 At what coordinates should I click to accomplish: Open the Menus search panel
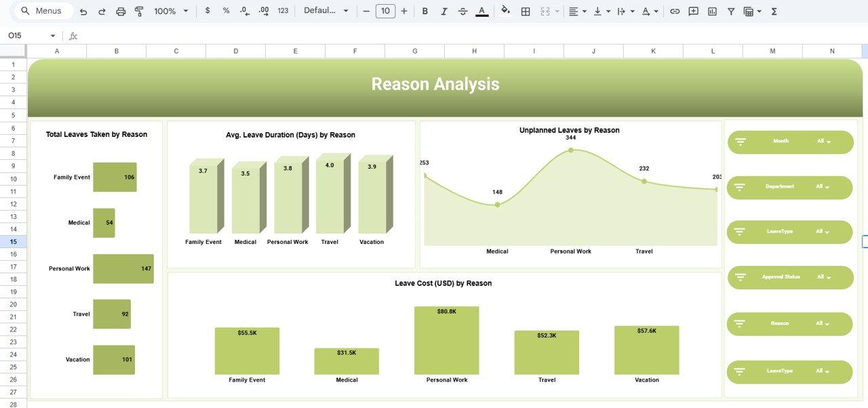(42, 11)
